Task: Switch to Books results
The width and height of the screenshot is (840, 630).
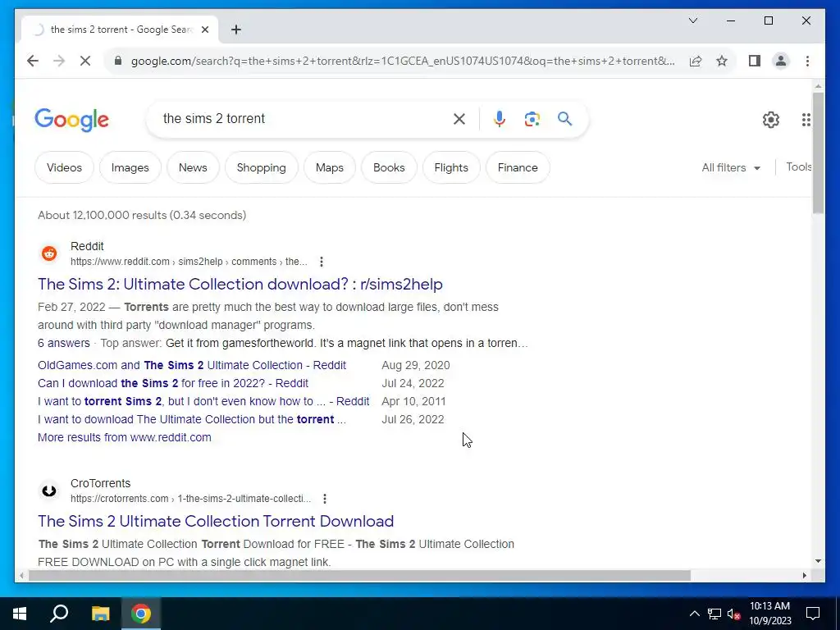Action: [x=389, y=167]
